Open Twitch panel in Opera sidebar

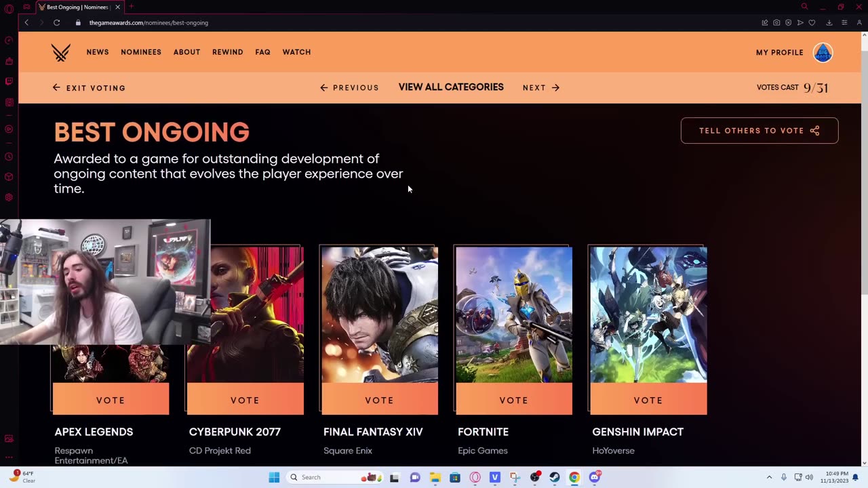[9, 81]
